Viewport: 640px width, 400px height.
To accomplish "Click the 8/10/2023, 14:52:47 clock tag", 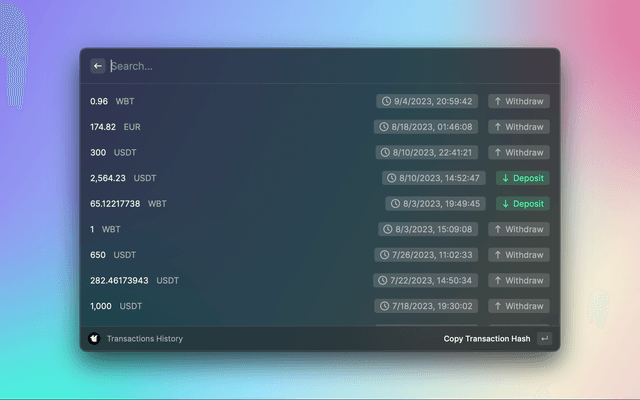I will click(x=434, y=178).
